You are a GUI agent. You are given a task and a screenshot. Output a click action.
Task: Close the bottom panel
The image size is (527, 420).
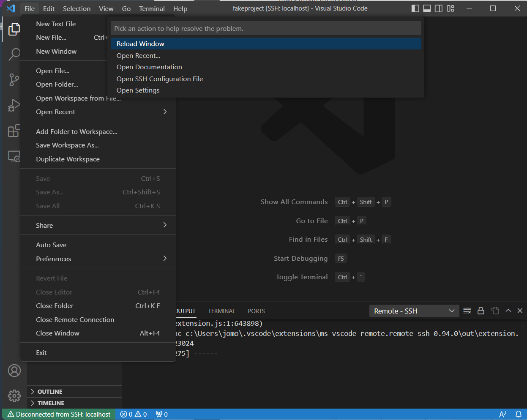click(x=520, y=311)
